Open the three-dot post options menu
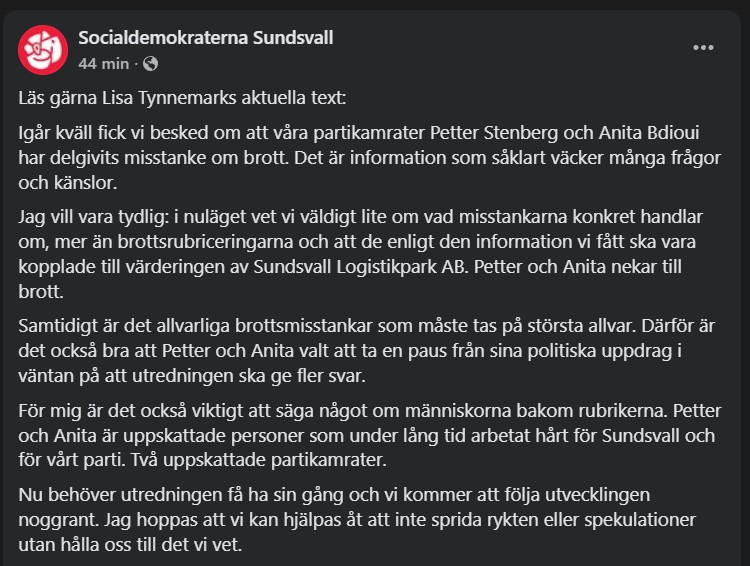750x566 pixels. (x=704, y=47)
